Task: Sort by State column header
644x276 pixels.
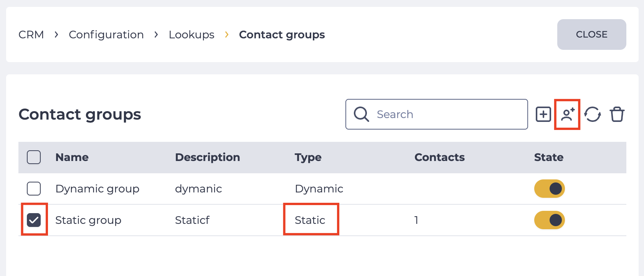Action: (549, 157)
